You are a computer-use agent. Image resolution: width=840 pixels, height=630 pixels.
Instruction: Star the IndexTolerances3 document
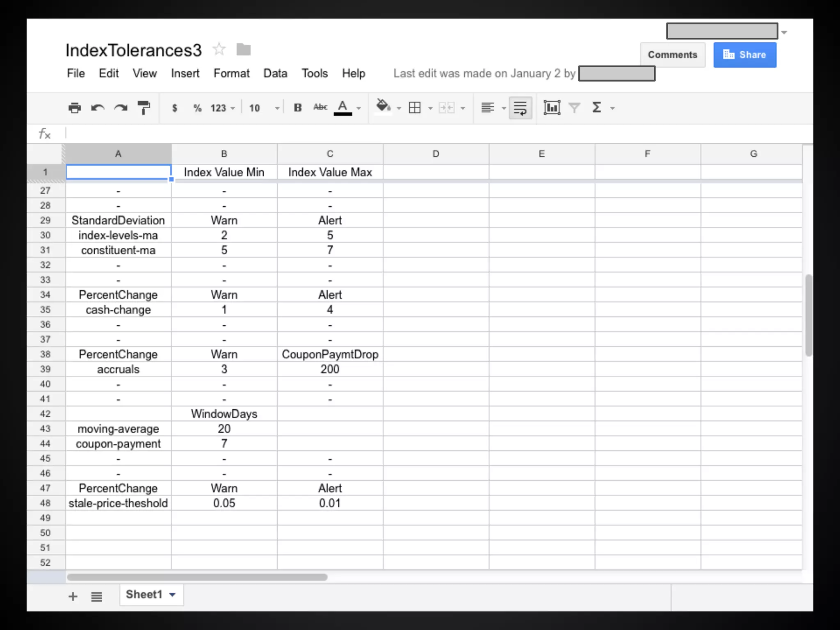point(219,50)
